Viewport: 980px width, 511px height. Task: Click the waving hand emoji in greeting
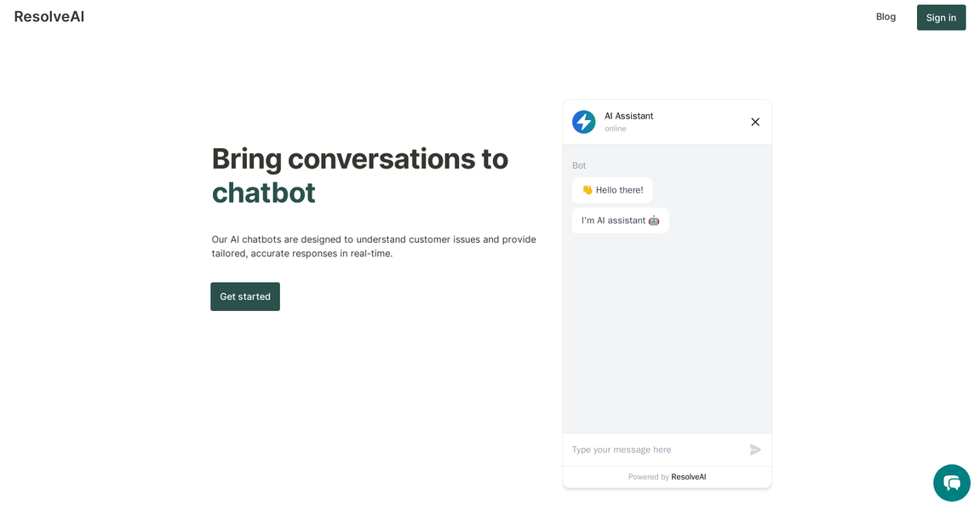pyautogui.click(x=587, y=190)
